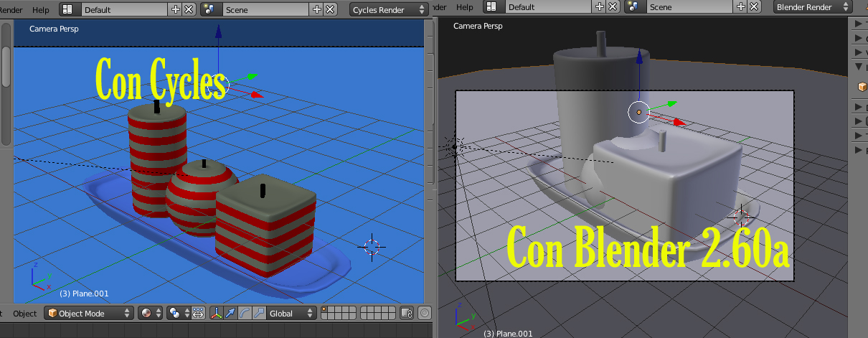
Task: Click green Y axis arrow in Cycles viewport
Action: pos(251,75)
